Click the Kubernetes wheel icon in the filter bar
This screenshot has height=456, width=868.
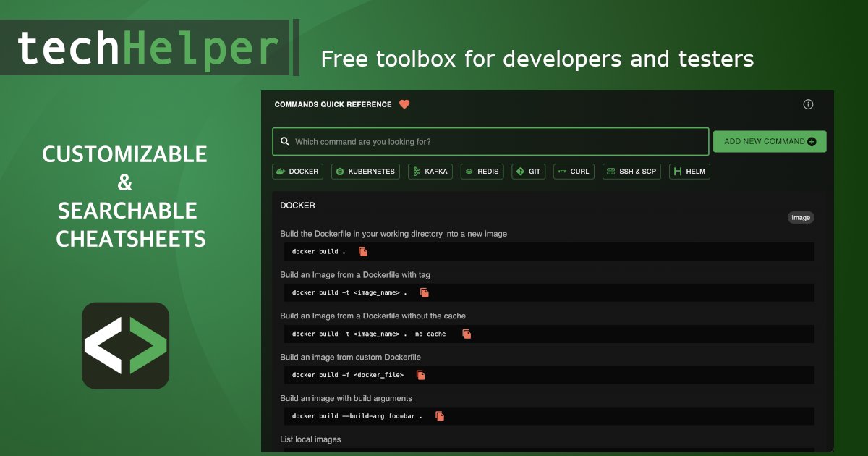339,172
